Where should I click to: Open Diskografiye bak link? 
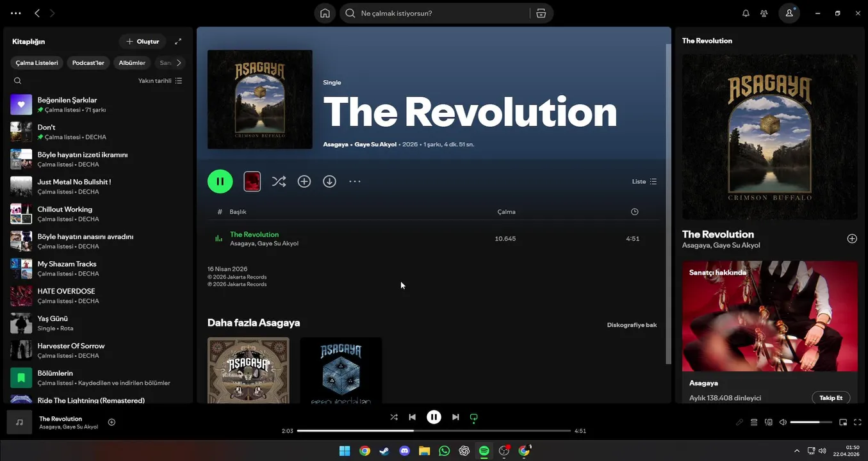tap(632, 325)
